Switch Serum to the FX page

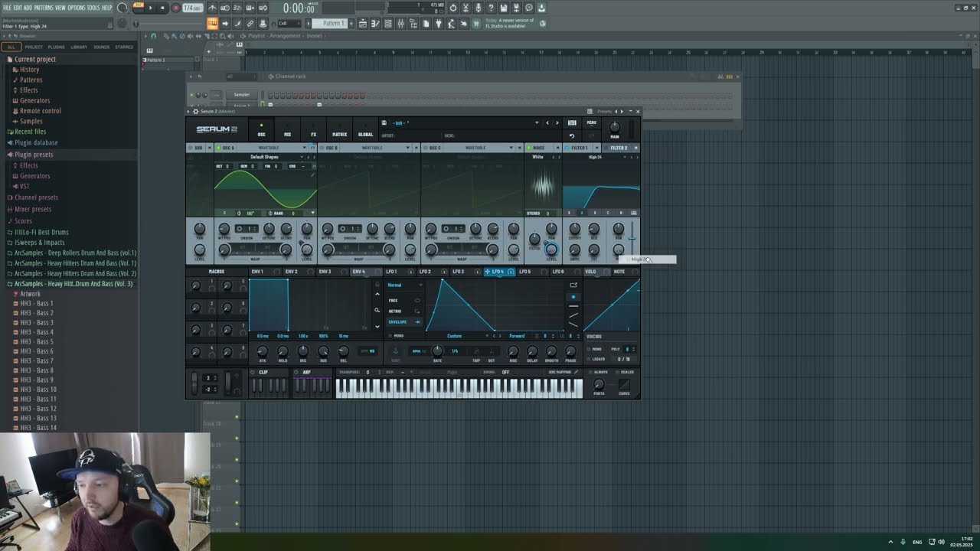(313, 130)
